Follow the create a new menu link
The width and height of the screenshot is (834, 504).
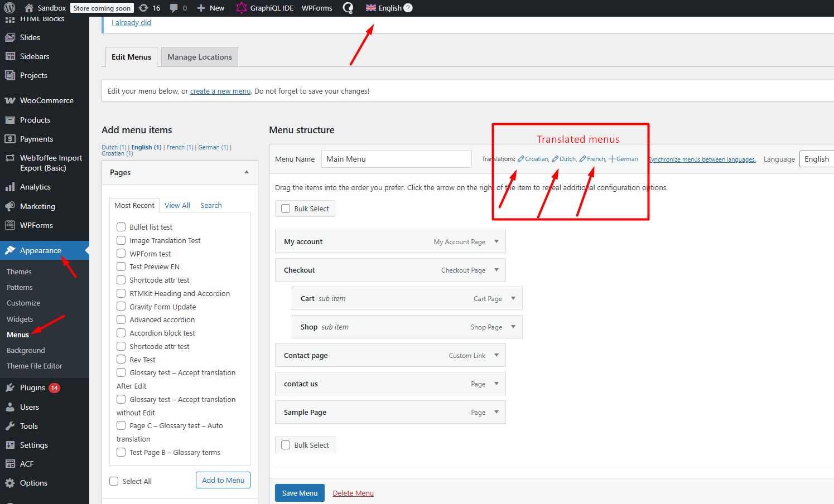pyautogui.click(x=220, y=91)
